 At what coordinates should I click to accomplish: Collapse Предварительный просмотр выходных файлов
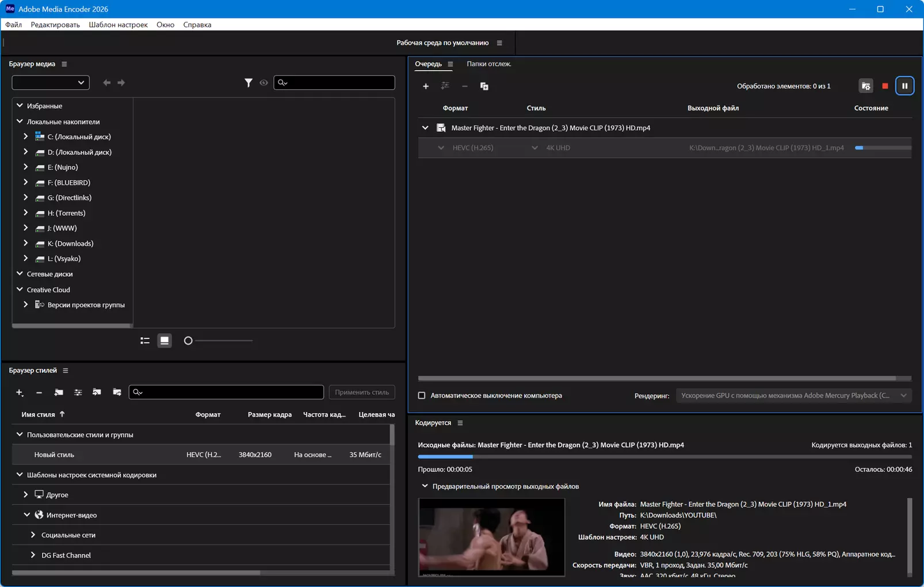pyautogui.click(x=425, y=486)
